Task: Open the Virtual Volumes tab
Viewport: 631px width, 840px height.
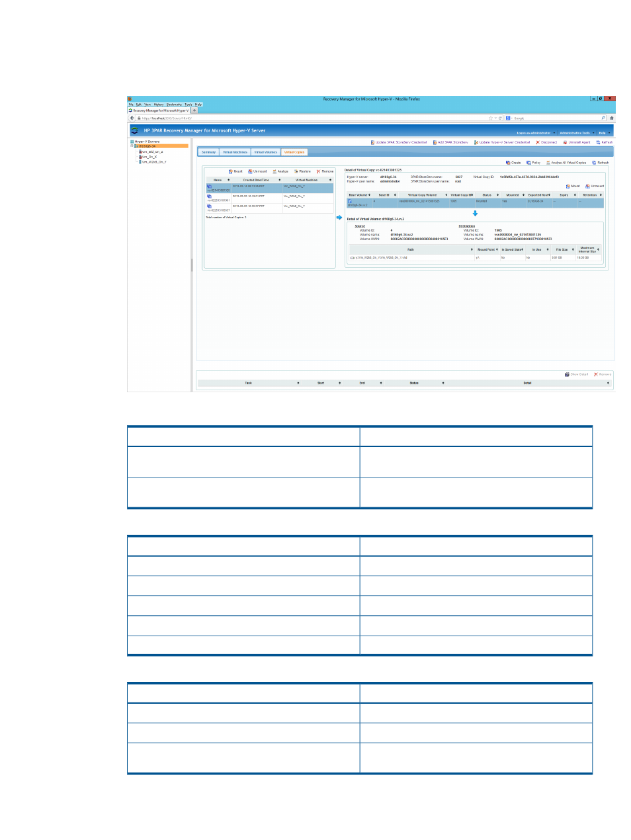Action: [x=266, y=152]
